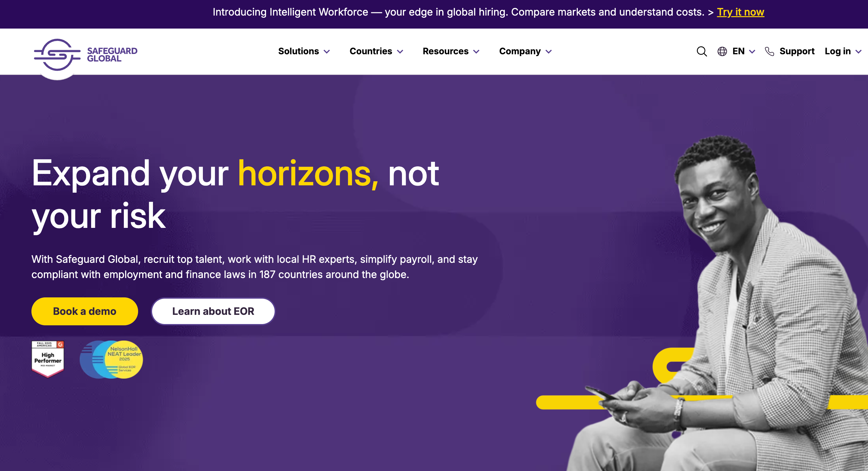Expand the Resources dropdown chevron

pyautogui.click(x=476, y=52)
